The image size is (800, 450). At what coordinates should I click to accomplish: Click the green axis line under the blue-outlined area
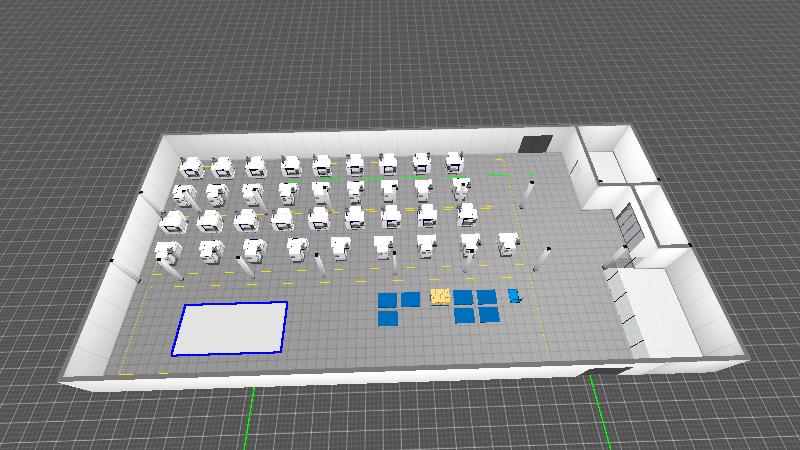pyautogui.click(x=249, y=418)
